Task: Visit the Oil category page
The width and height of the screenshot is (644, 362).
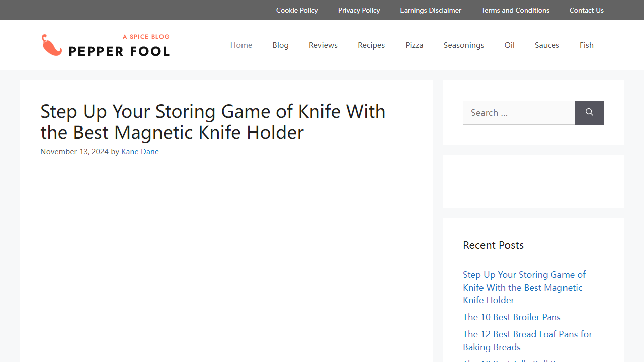Action: [x=509, y=45]
